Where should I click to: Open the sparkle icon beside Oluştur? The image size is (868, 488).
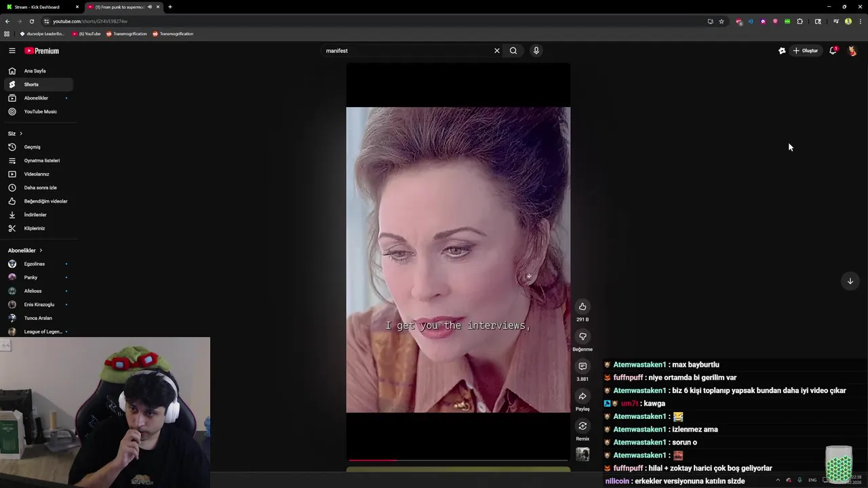[x=782, y=51]
